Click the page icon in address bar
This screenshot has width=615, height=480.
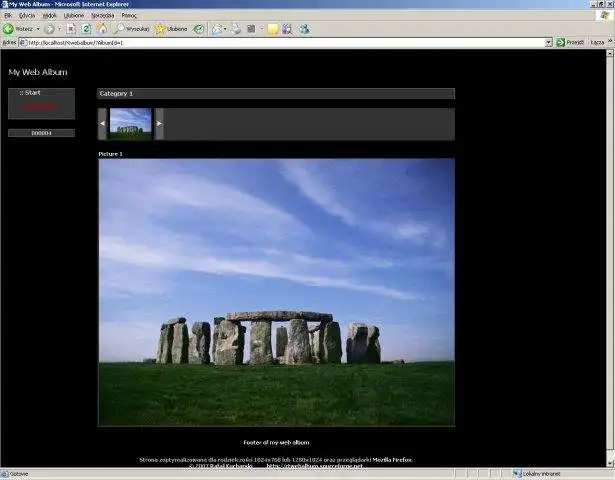[x=23, y=42]
